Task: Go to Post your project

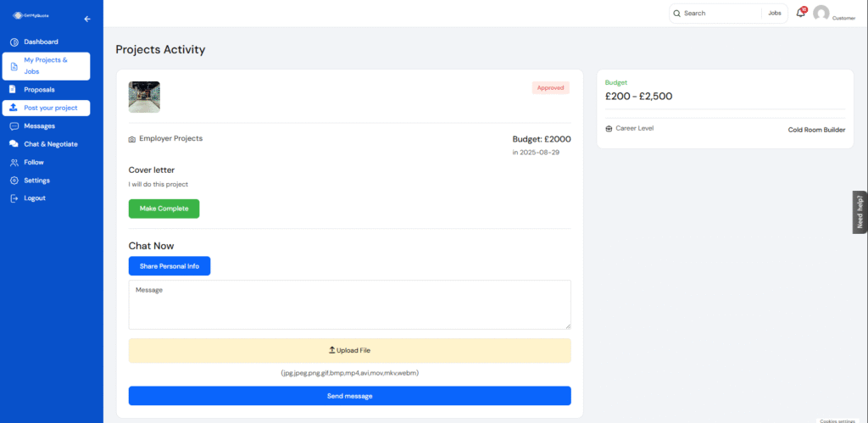Action: [50, 108]
